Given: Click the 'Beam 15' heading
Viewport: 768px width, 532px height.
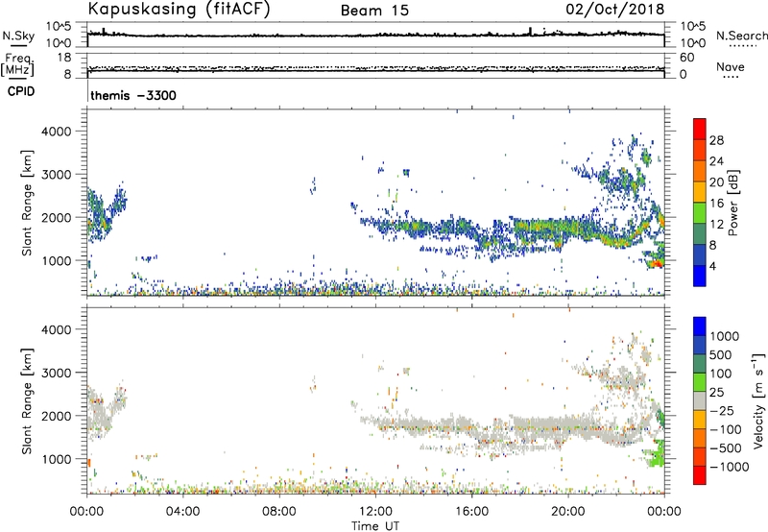Looking at the screenshot, I should pos(374,11).
